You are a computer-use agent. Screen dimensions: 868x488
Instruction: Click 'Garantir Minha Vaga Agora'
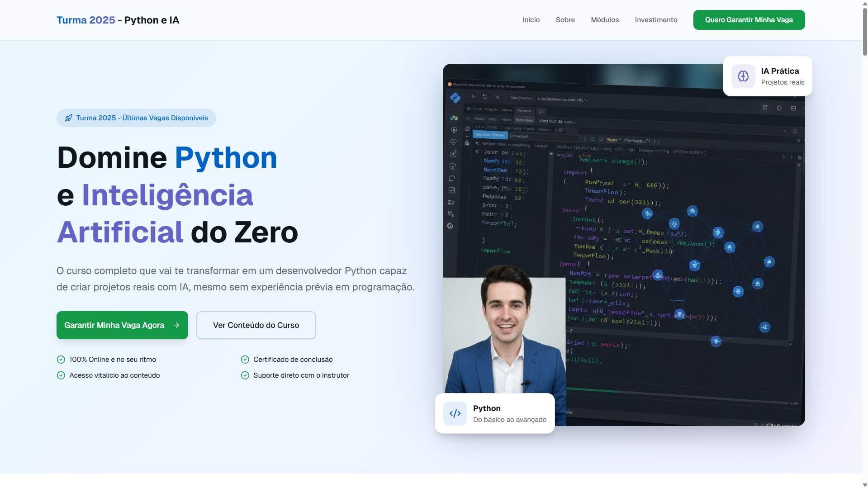coord(122,325)
